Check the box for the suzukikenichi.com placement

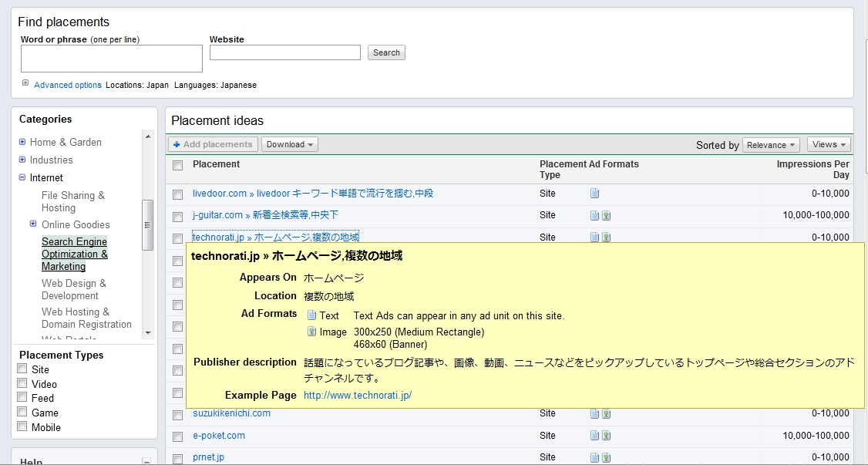[x=178, y=415]
